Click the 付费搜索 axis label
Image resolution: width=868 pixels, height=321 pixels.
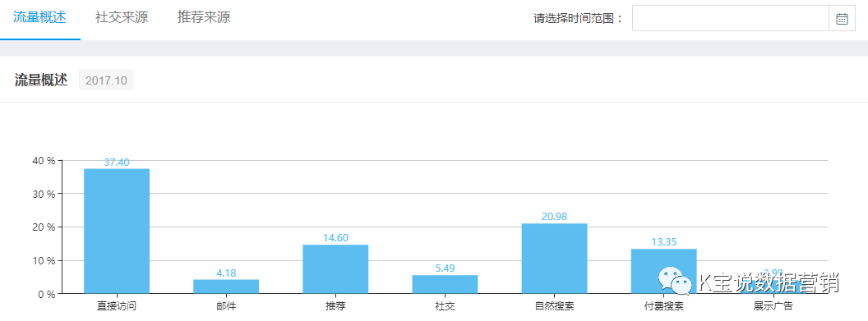point(663,306)
